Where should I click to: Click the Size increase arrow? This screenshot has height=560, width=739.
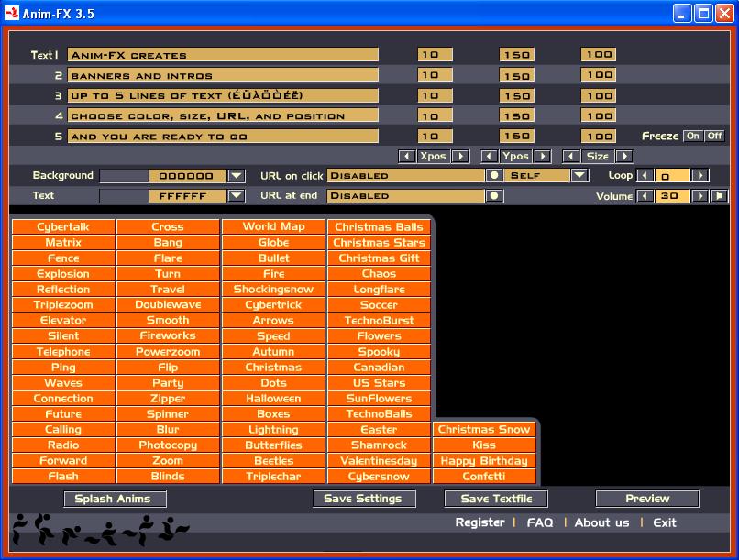click(624, 157)
